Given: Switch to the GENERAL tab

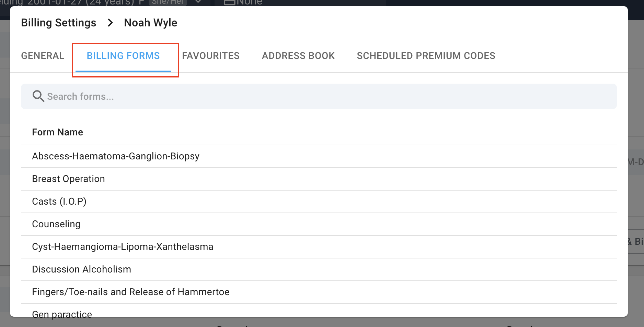Looking at the screenshot, I should point(43,56).
